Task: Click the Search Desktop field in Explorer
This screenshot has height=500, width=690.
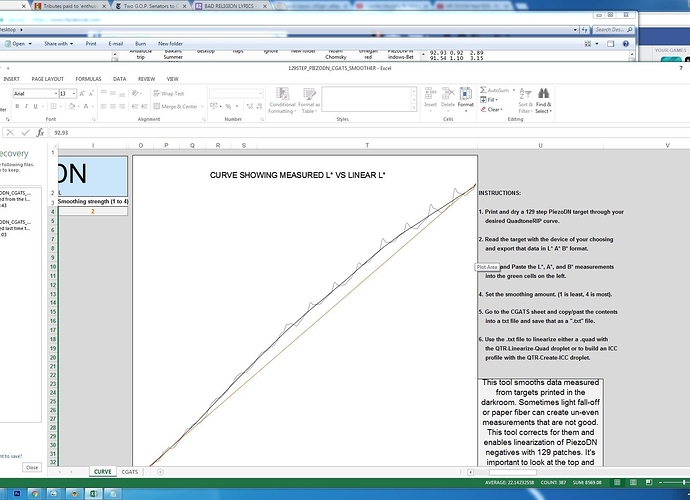Action: tap(613, 30)
